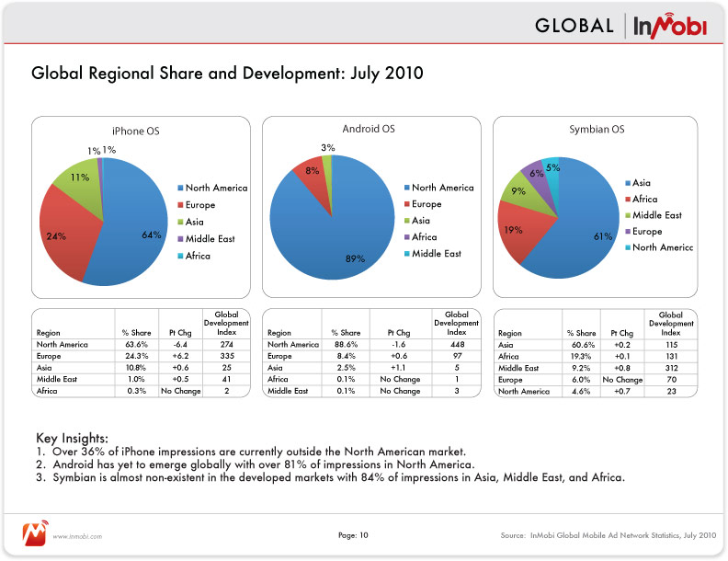The height and width of the screenshot is (561, 728).
Task: Click the cyan North America swatch in Symbian legend
Action: pos(628,247)
